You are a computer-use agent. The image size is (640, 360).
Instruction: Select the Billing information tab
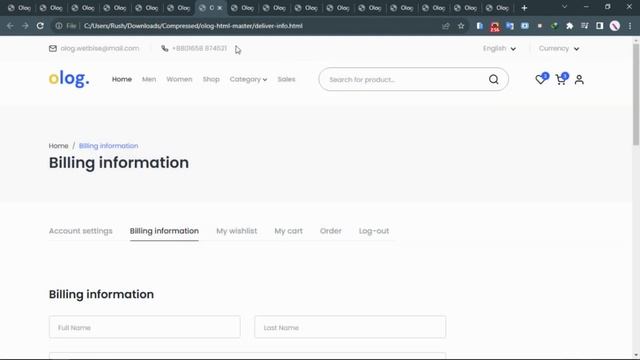164,231
